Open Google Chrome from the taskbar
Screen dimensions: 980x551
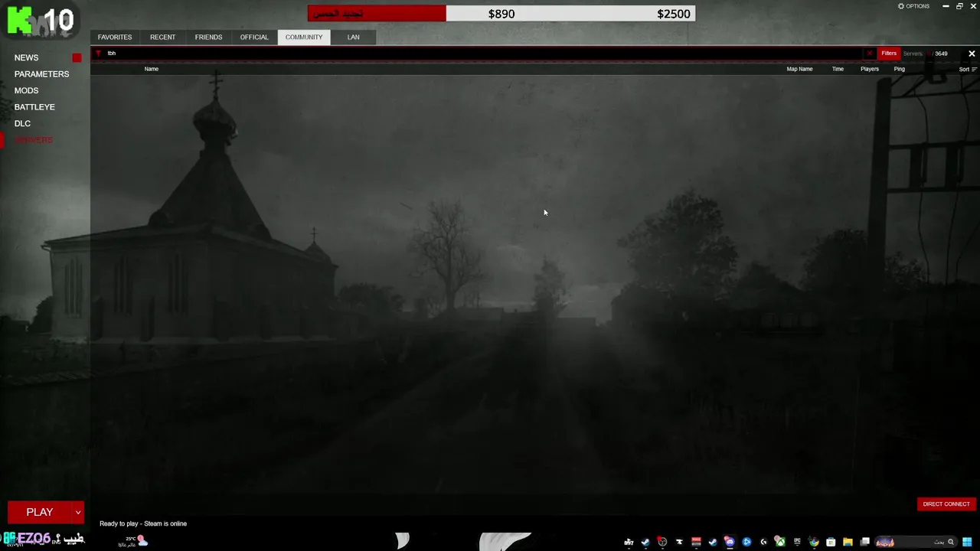(x=814, y=542)
